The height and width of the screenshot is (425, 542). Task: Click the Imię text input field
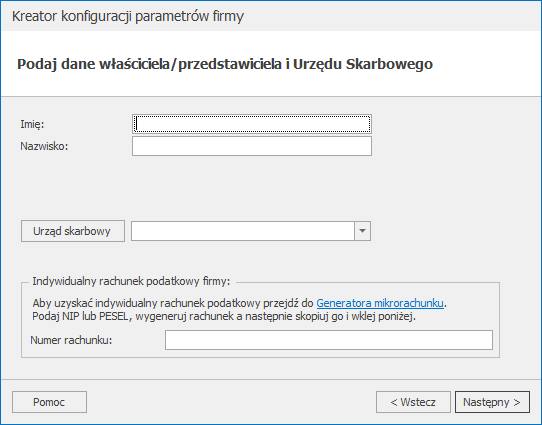(x=252, y=124)
